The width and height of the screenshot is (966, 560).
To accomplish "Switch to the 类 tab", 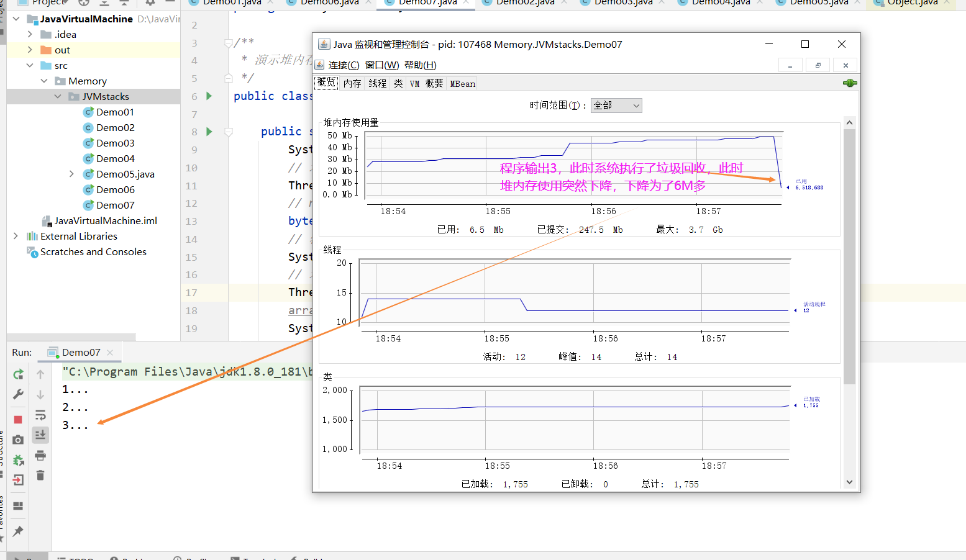I will coord(398,84).
